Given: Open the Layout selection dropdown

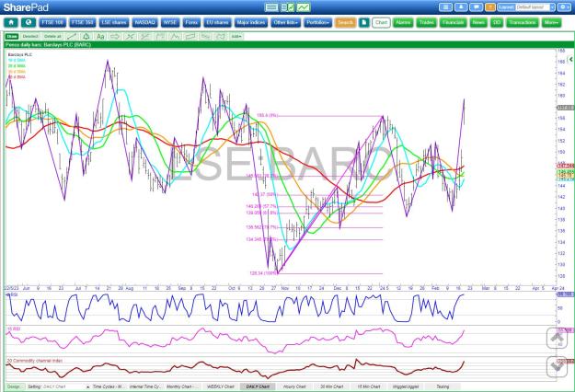Looking at the screenshot, I should [535, 7].
